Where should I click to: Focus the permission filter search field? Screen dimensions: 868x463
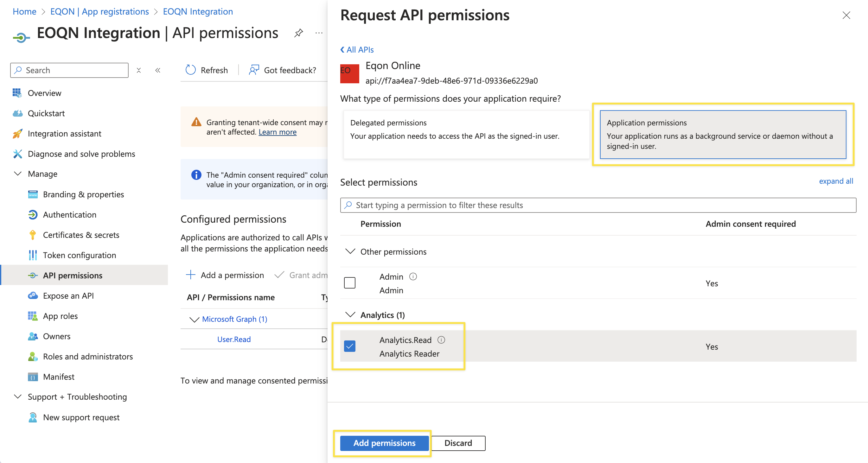pyautogui.click(x=598, y=205)
